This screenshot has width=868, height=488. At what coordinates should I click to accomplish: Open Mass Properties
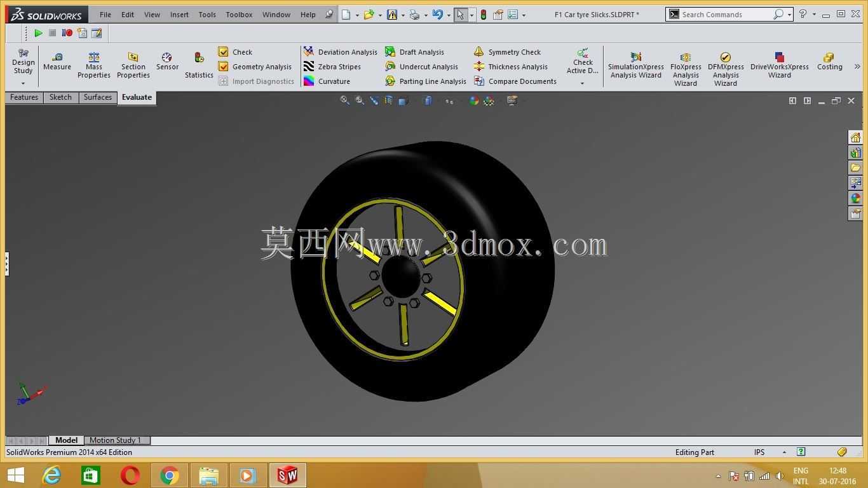pyautogui.click(x=94, y=66)
